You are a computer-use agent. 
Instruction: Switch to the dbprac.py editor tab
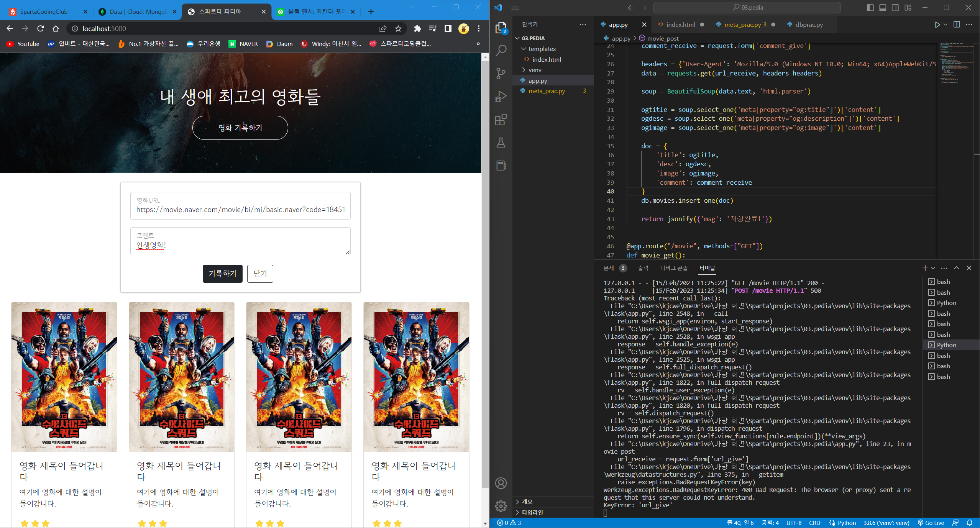[809, 25]
